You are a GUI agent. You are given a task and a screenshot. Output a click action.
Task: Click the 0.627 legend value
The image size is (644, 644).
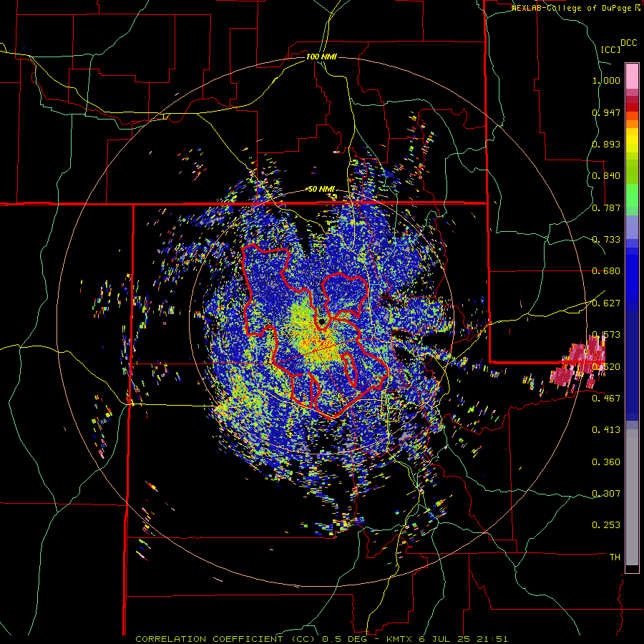(x=606, y=303)
